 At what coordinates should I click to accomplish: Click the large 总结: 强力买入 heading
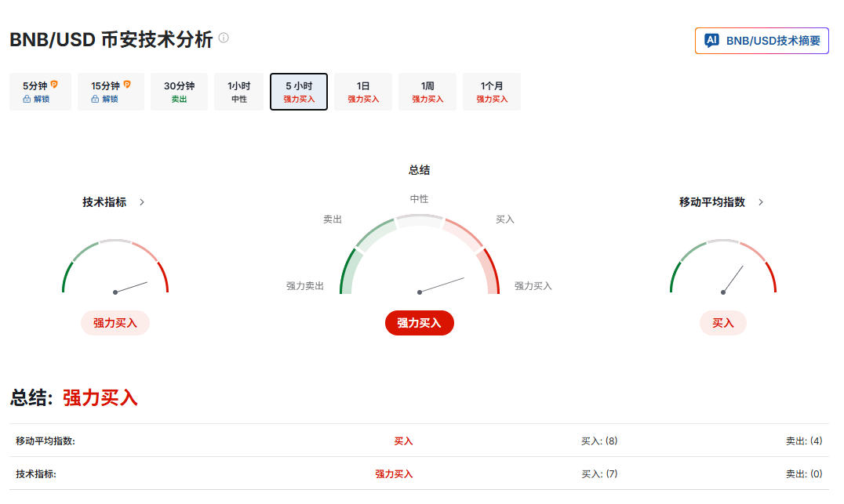74,398
